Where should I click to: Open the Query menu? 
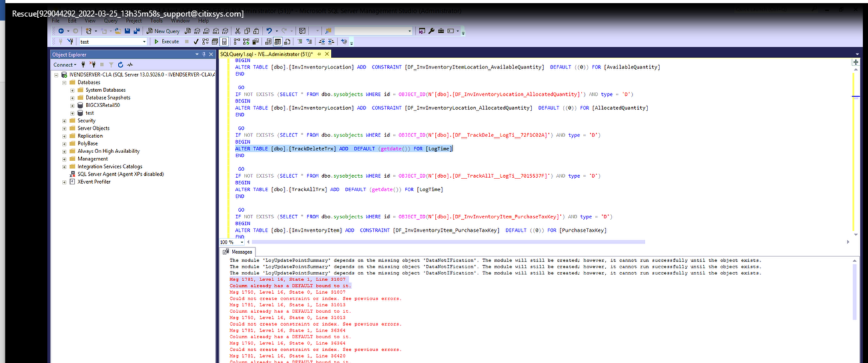(x=111, y=21)
